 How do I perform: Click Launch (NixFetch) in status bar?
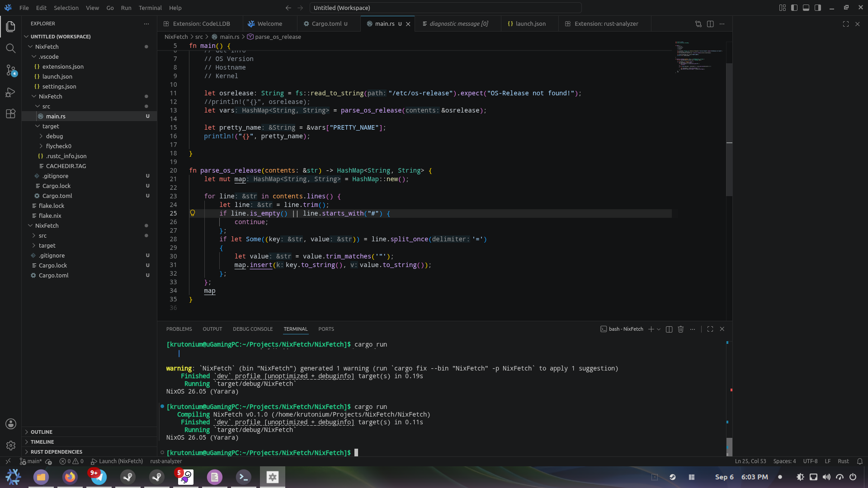[x=117, y=461]
